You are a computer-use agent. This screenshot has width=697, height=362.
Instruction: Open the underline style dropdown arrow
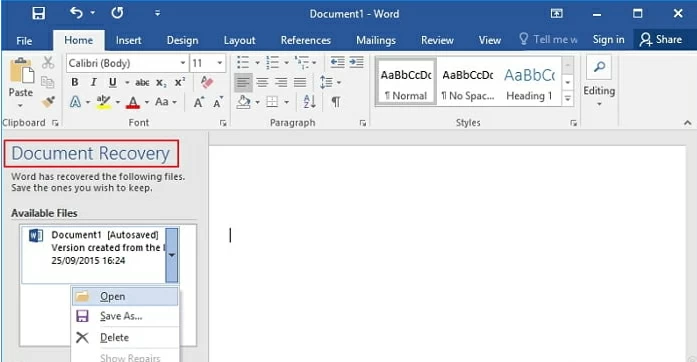point(127,83)
